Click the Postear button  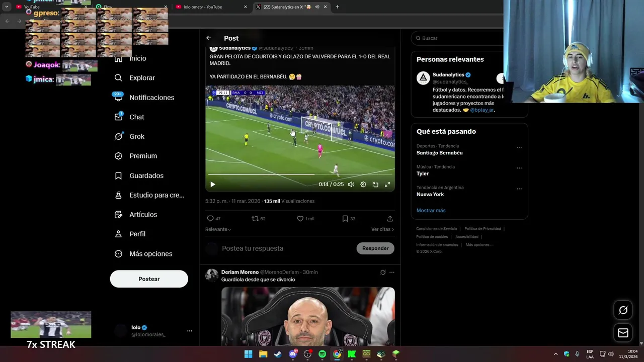click(149, 279)
